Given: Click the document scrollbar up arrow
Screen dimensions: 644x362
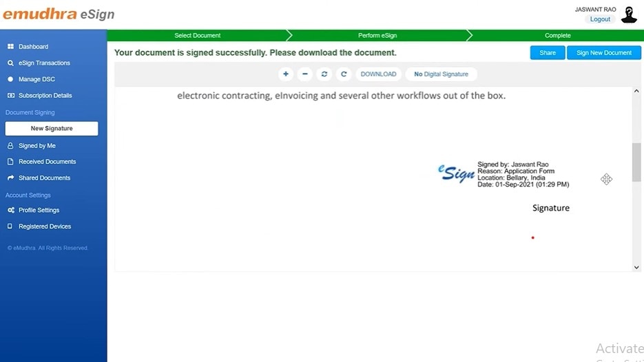Looking at the screenshot, I should coord(636,91).
